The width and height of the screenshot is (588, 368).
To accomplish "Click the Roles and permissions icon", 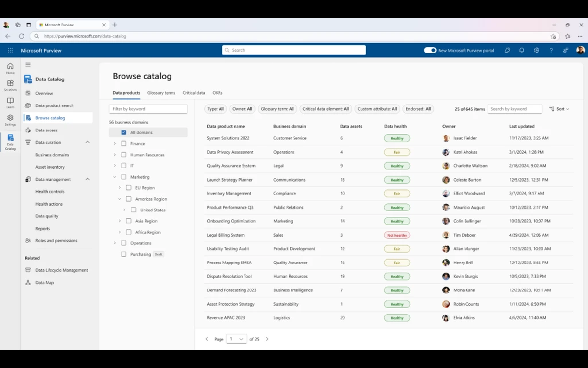I will (28, 240).
